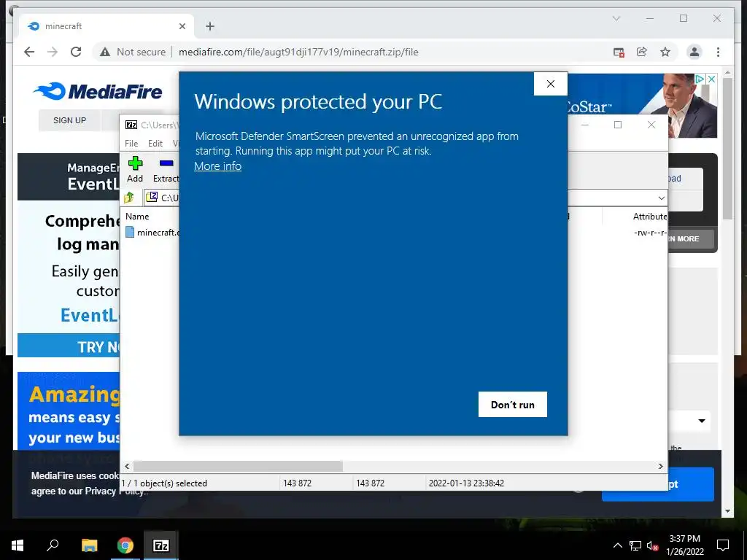Click the MediaFire logo

(x=98, y=91)
